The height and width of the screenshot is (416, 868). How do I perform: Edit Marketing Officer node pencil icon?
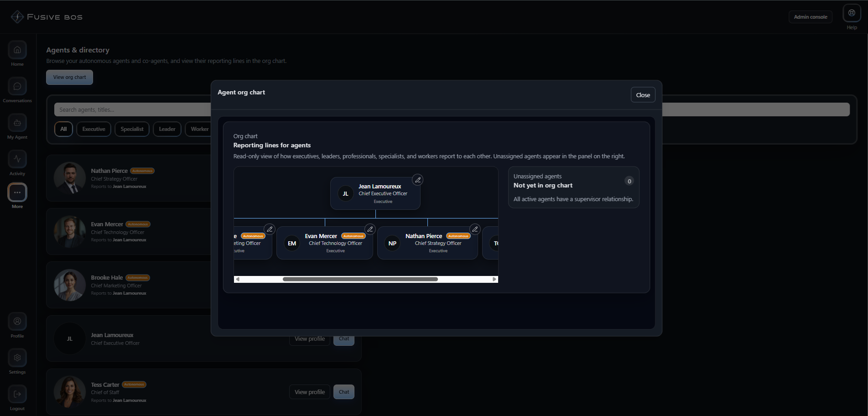pyautogui.click(x=270, y=229)
